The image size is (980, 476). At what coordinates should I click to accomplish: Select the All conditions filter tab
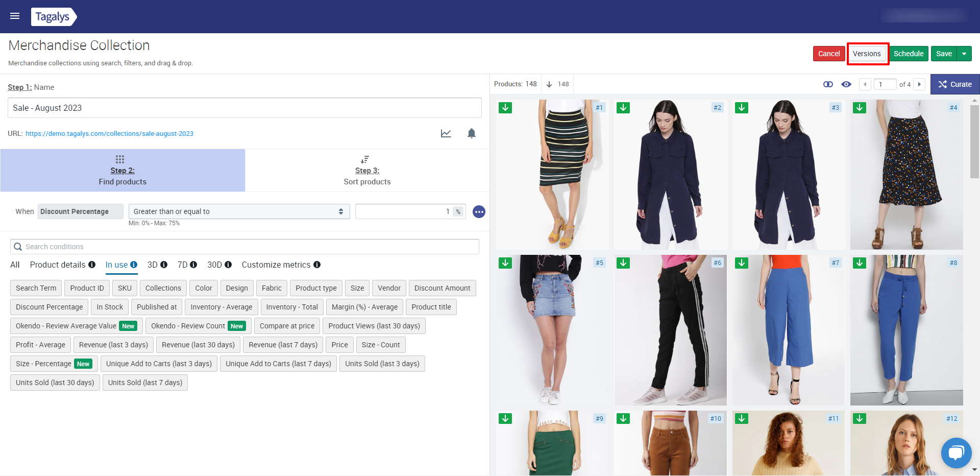(x=15, y=265)
